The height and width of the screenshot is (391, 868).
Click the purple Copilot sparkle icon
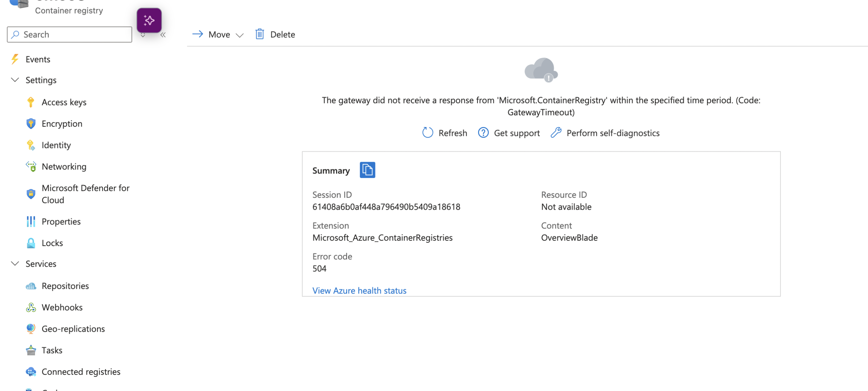(149, 21)
